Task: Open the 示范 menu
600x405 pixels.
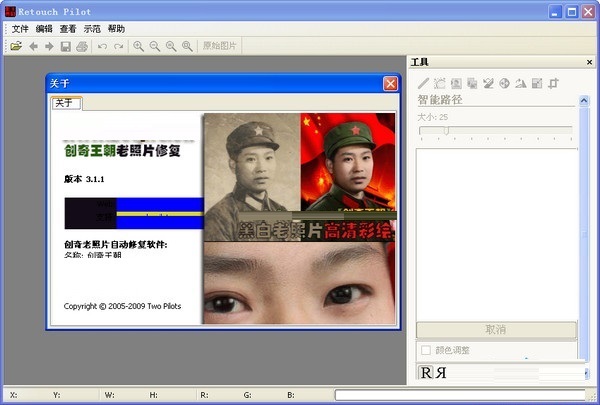Action: coord(92,29)
